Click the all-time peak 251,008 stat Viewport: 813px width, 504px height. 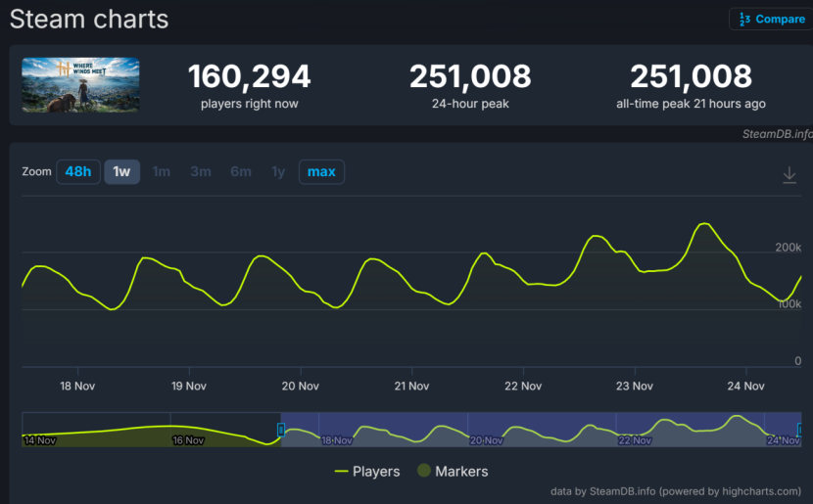pos(691,76)
